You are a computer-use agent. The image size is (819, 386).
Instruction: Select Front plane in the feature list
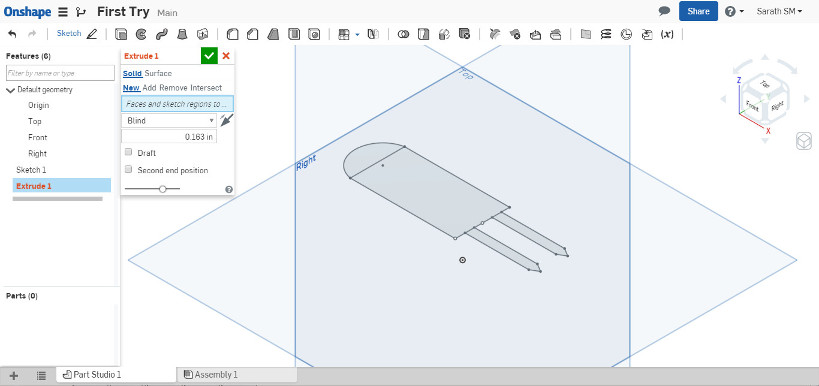pos(38,137)
